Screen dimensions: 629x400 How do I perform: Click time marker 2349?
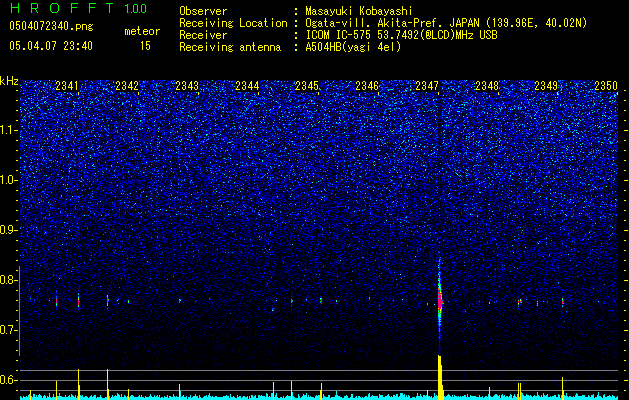(x=546, y=85)
